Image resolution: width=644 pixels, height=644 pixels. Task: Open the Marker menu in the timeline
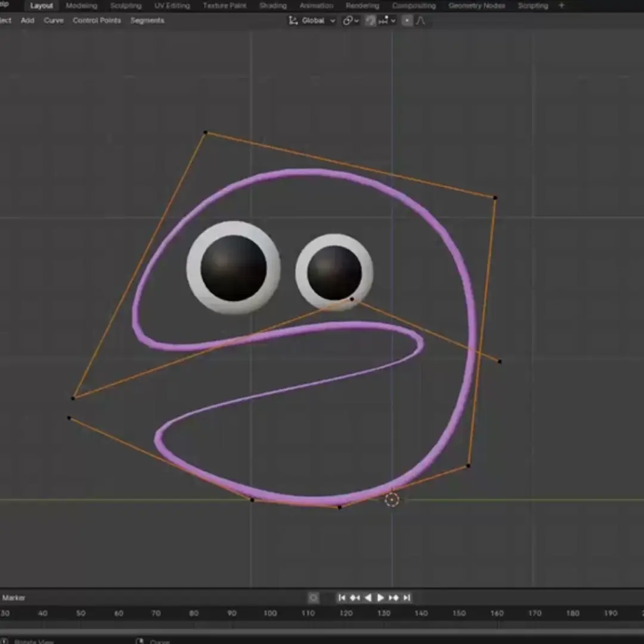click(14, 597)
